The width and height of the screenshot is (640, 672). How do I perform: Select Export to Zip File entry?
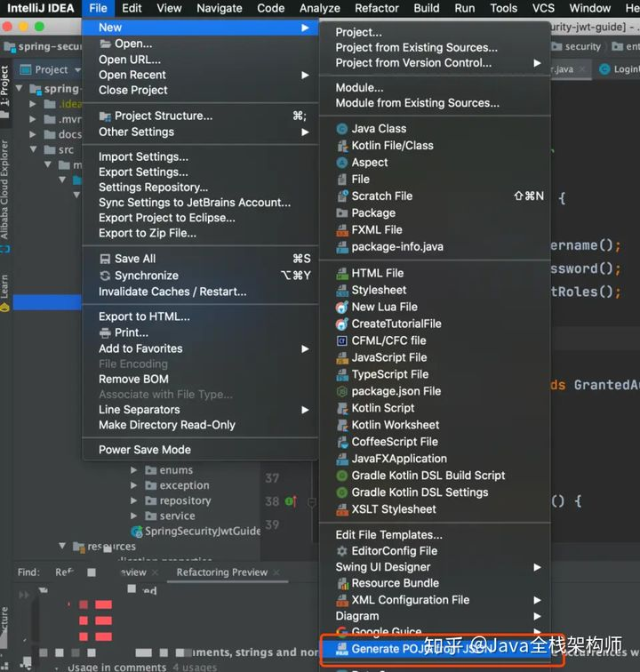tap(200, 233)
